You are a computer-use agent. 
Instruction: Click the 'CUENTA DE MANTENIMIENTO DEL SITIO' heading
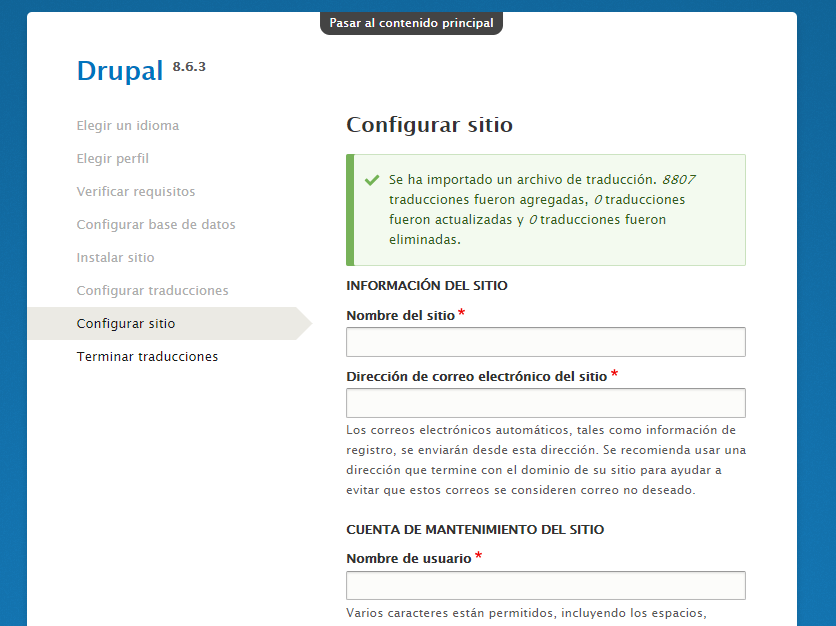[x=475, y=529]
